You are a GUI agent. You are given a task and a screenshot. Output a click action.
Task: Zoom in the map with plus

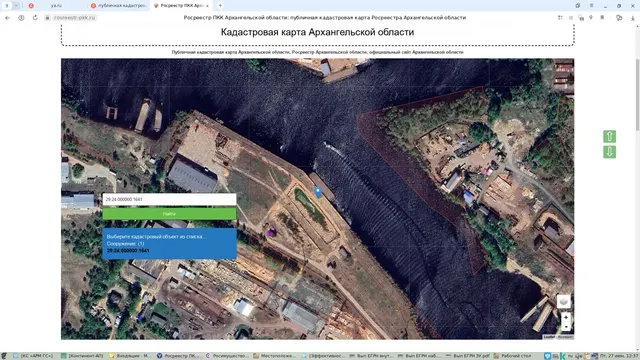566,317
